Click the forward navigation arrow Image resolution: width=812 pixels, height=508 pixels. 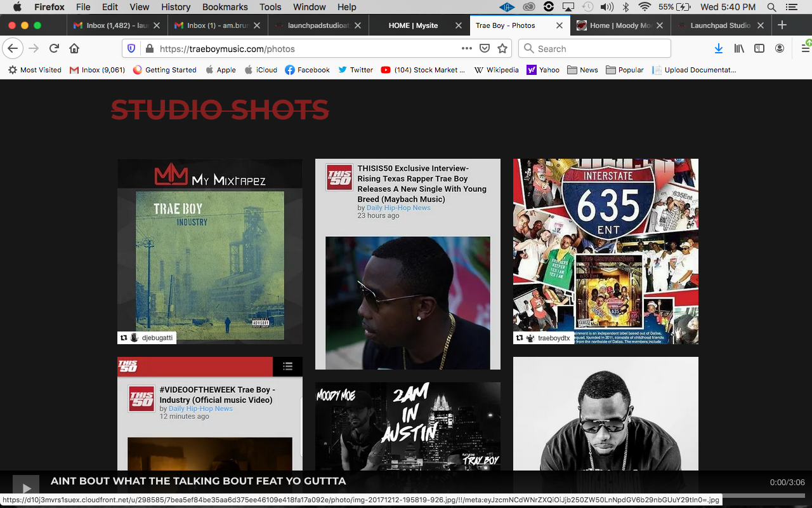[34, 48]
